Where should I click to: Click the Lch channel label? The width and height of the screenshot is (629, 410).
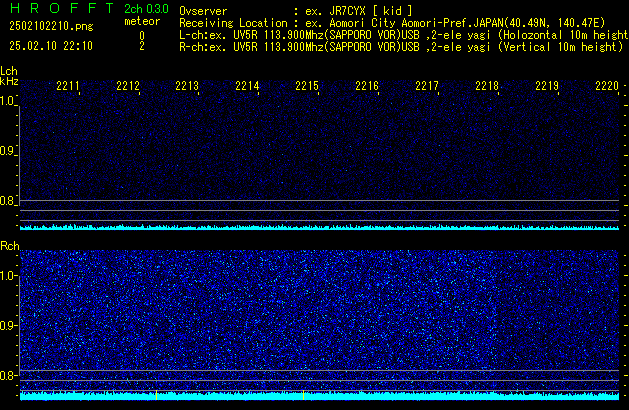click(9, 71)
